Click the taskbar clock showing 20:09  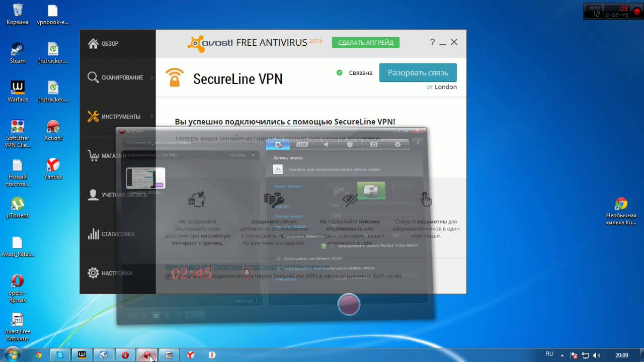coord(621,355)
